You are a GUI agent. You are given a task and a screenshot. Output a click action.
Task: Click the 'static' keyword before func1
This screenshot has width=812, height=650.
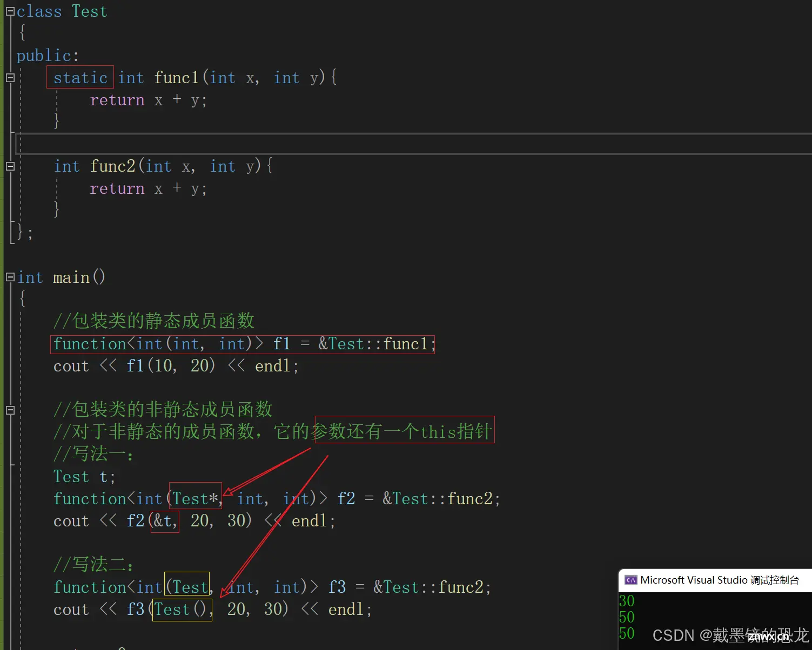pyautogui.click(x=80, y=78)
